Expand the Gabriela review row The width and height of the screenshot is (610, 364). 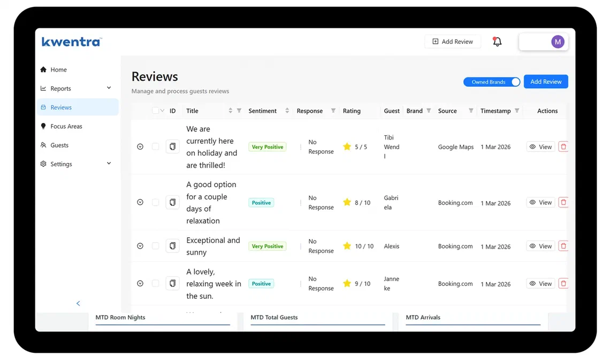[x=140, y=203]
